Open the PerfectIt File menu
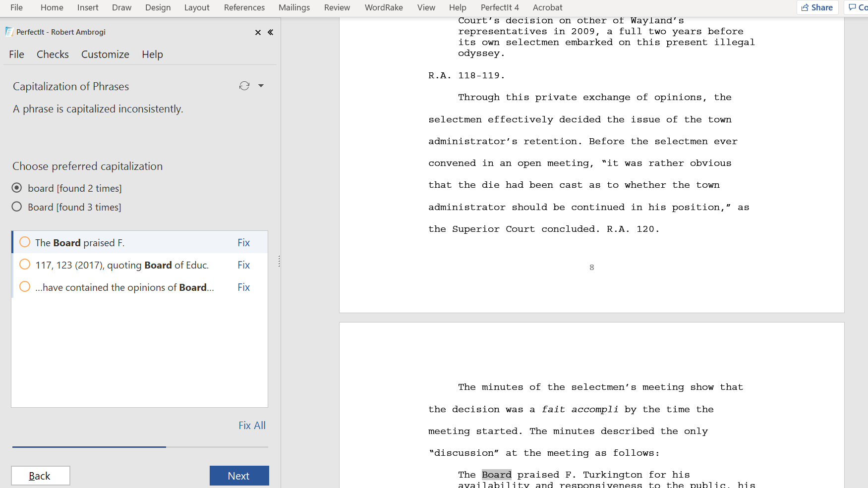Viewport: 868px width, 488px height. tap(16, 54)
